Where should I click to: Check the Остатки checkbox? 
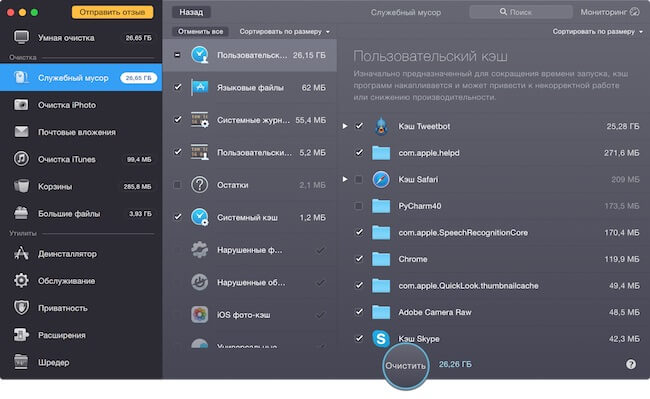pos(177,184)
